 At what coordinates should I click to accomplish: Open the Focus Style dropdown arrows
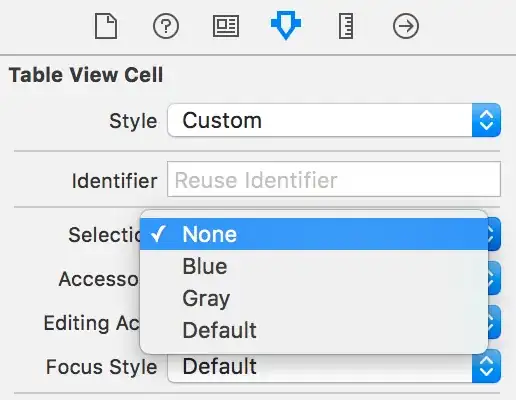click(x=486, y=366)
